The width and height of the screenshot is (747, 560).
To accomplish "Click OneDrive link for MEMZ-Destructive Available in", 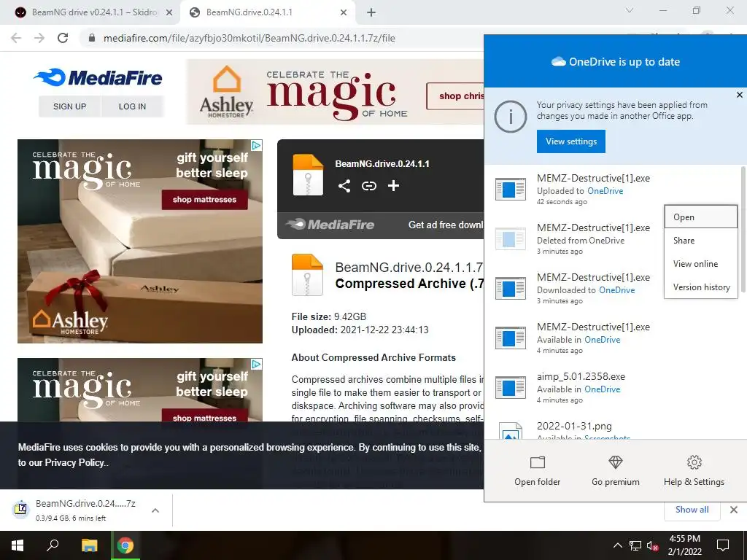I will [602, 340].
